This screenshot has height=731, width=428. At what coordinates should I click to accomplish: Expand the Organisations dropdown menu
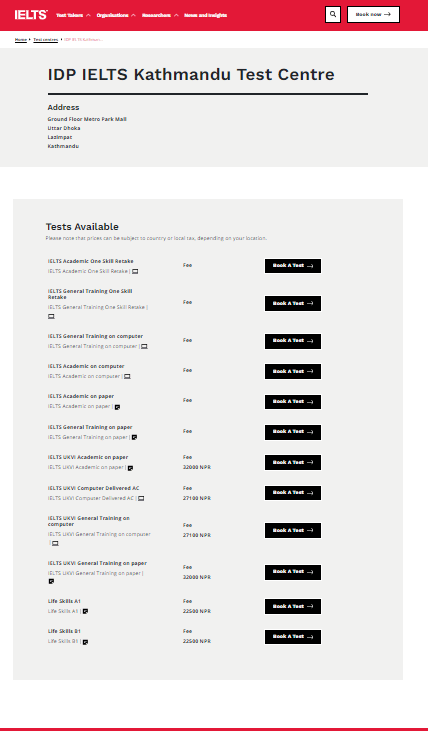click(116, 15)
